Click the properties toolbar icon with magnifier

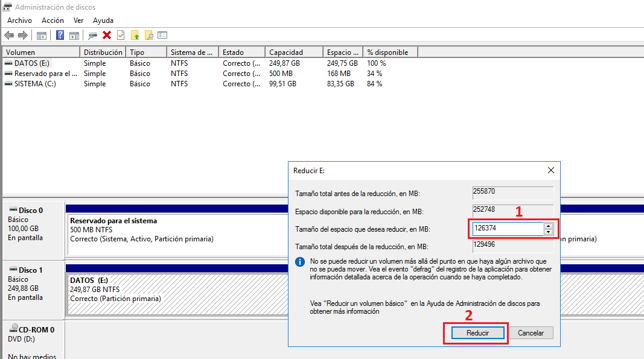[x=149, y=35]
